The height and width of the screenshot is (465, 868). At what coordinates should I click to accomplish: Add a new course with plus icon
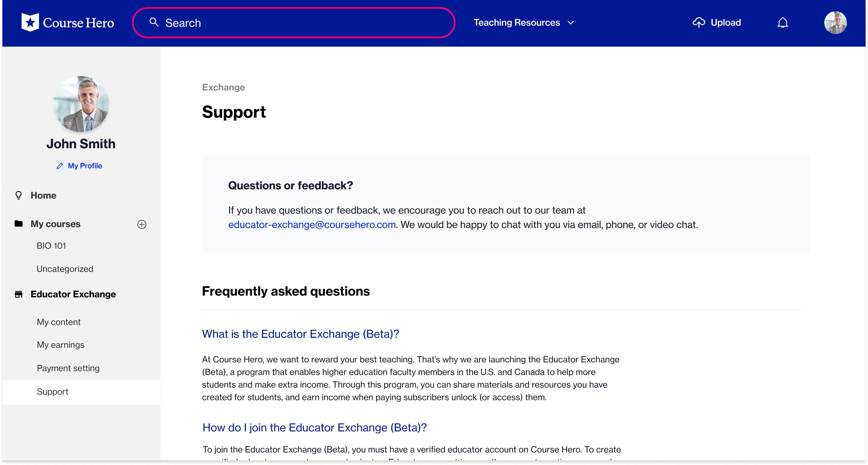[142, 224]
